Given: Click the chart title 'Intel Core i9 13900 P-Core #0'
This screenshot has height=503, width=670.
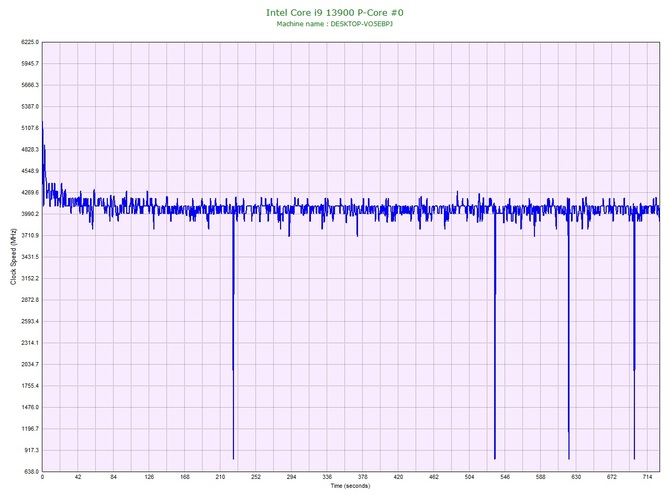Looking at the screenshot, I should click(x=335, y=12).
